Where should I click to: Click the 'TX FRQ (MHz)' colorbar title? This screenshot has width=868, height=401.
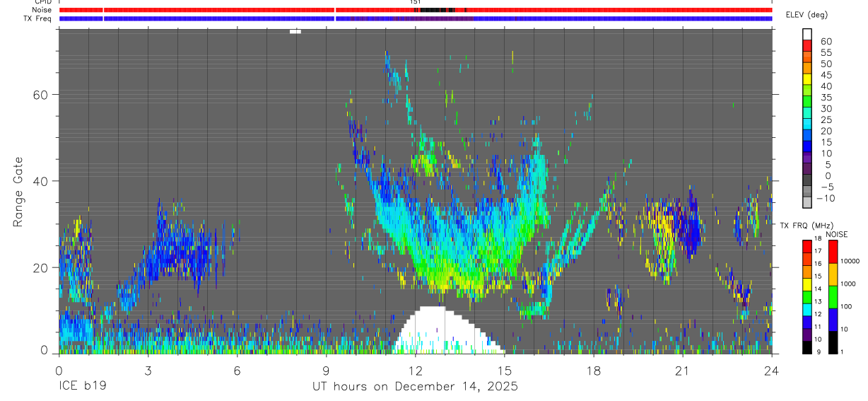coord(807,225)
